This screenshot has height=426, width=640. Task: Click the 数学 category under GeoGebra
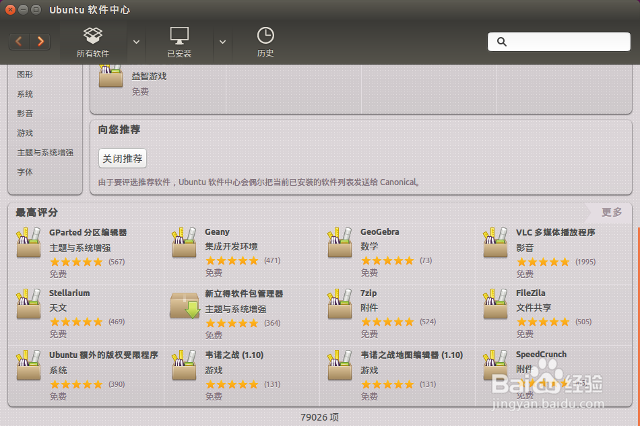point(369,246)
